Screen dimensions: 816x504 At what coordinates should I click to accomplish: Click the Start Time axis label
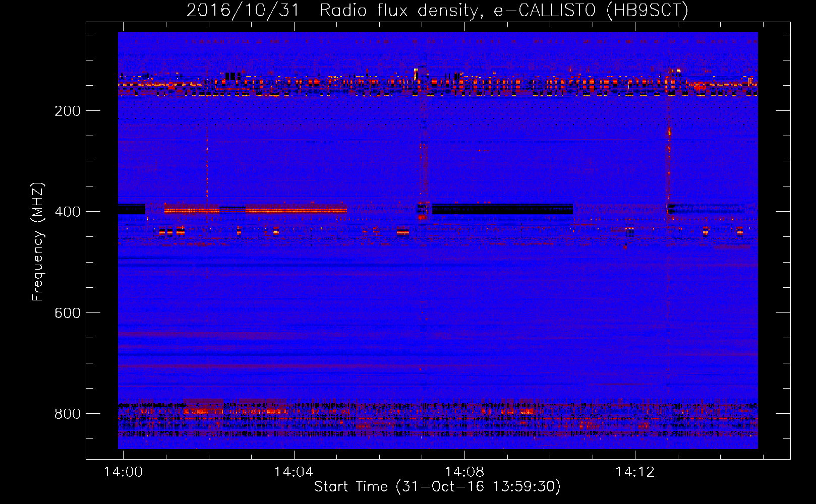pos(437,487)
